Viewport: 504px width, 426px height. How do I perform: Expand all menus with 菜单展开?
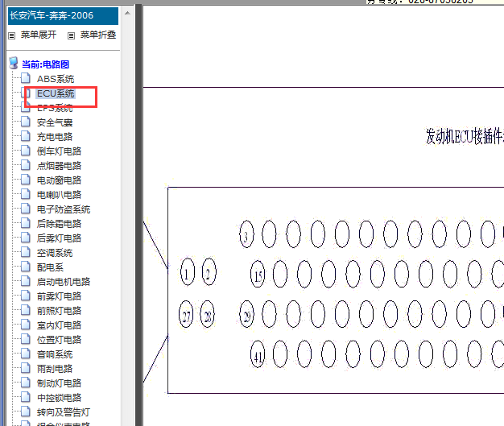tap(39, 35)
